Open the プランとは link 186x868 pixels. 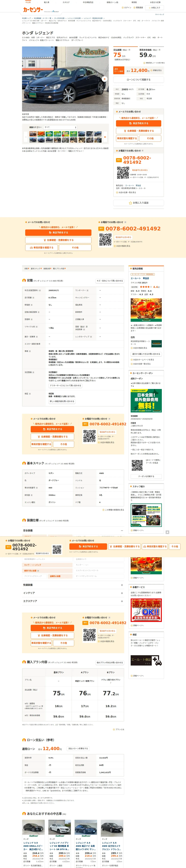pyautogui.click(x=118, y=730)
